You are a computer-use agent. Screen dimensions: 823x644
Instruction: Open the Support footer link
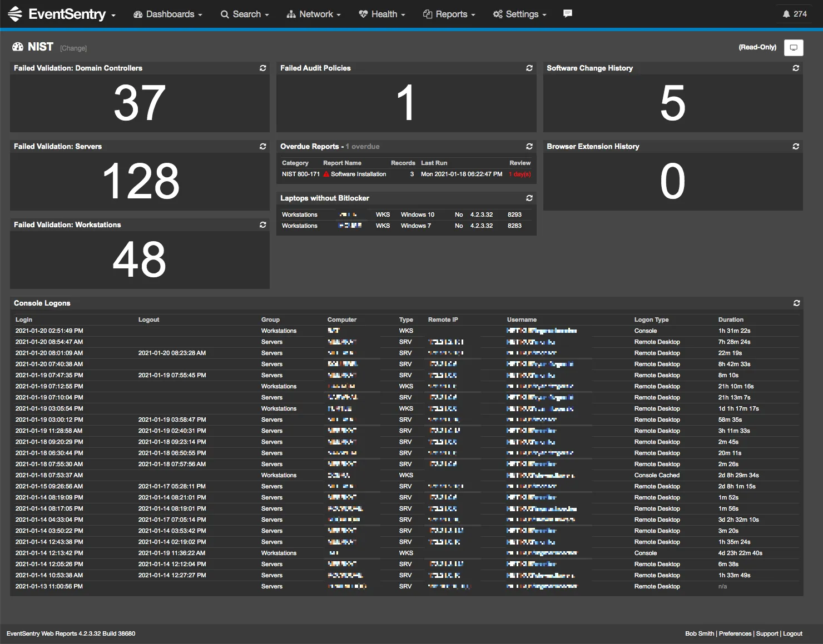click(767, 633)
